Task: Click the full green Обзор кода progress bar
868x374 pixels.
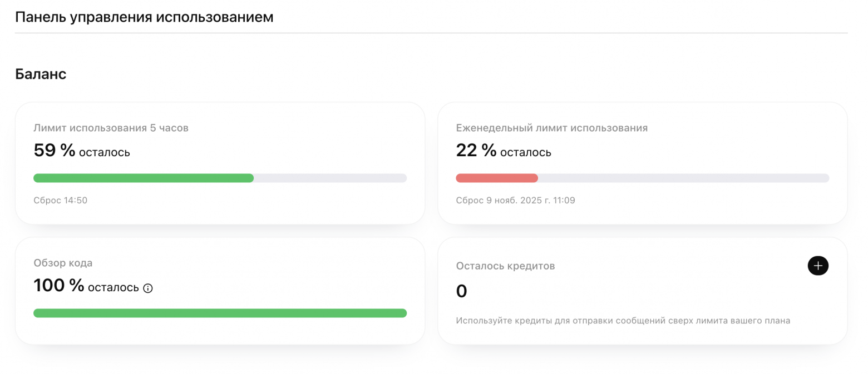Action: [220, 313]
